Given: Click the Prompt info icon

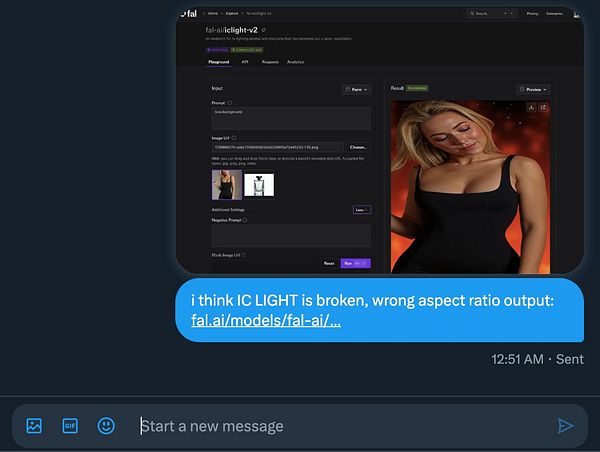Looking at the screenshot, I should [x=230, y=103].
